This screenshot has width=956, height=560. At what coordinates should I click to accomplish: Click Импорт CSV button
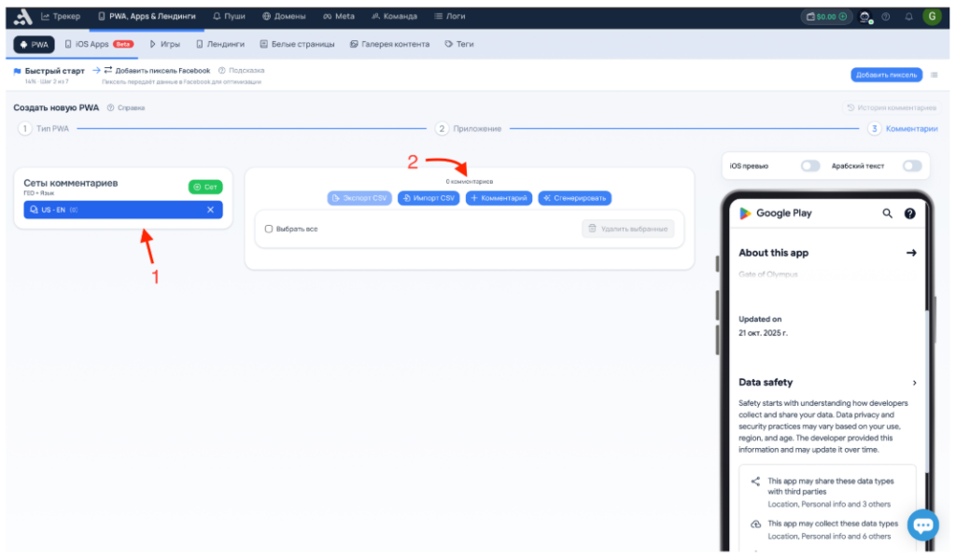[429, 198]
